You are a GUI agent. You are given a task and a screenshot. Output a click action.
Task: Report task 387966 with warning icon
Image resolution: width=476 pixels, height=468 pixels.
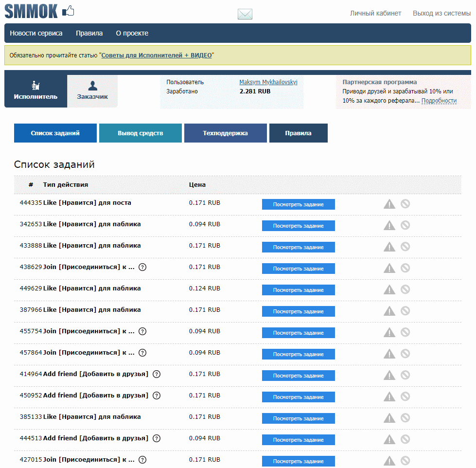coord(389,311)
